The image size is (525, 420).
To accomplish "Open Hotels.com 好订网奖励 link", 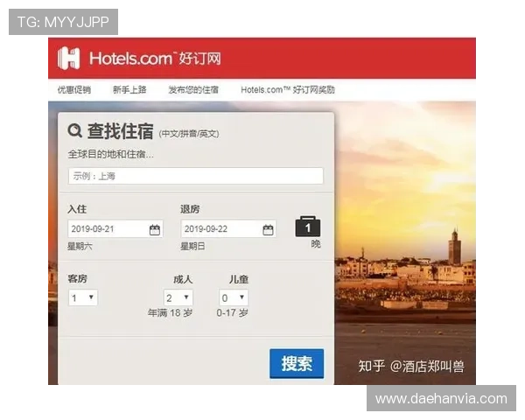I will 288,90.
